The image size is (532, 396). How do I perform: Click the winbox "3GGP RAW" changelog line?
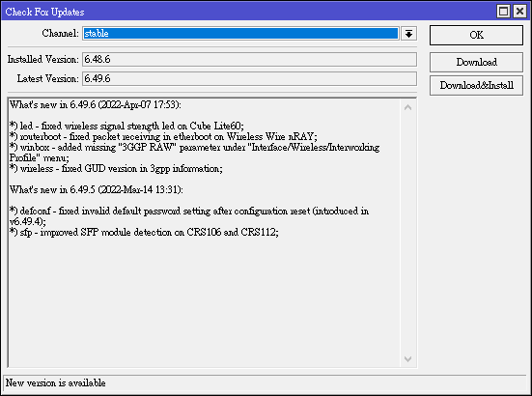(x=194, y=153)
